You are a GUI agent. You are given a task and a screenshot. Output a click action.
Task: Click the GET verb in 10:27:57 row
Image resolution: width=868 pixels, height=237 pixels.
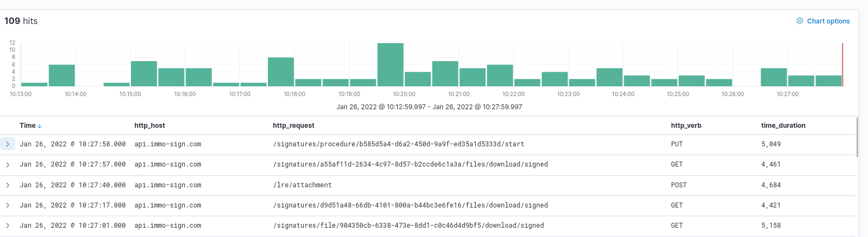tap(677, 164)
